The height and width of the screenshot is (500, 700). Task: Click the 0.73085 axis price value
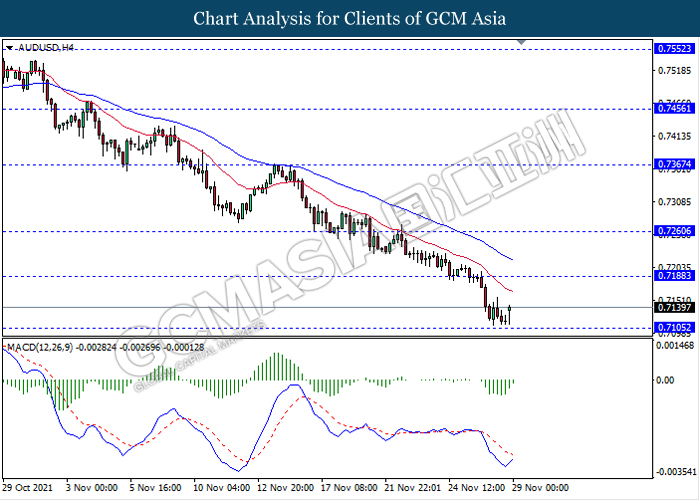click(x=675, y=202)
